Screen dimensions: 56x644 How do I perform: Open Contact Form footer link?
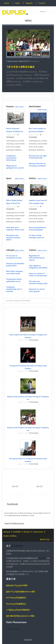38,532
